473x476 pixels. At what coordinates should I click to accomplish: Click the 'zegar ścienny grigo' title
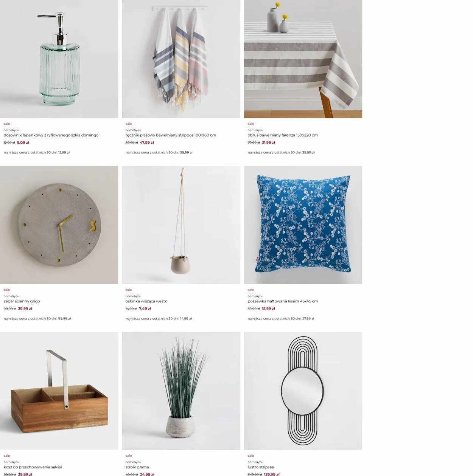[x=22, y=301]
